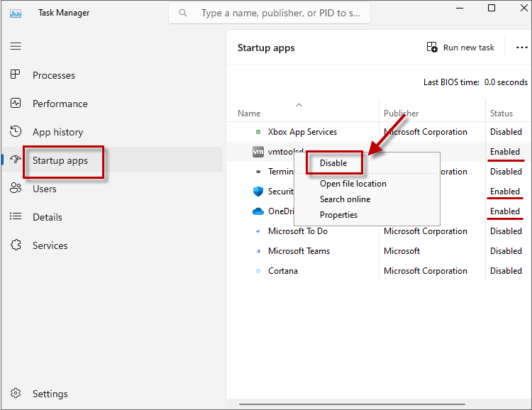Image resolution: width=532 pixels, height=410 pixels.
Task: Click the Run new task button
Action: tap(460, 48)
